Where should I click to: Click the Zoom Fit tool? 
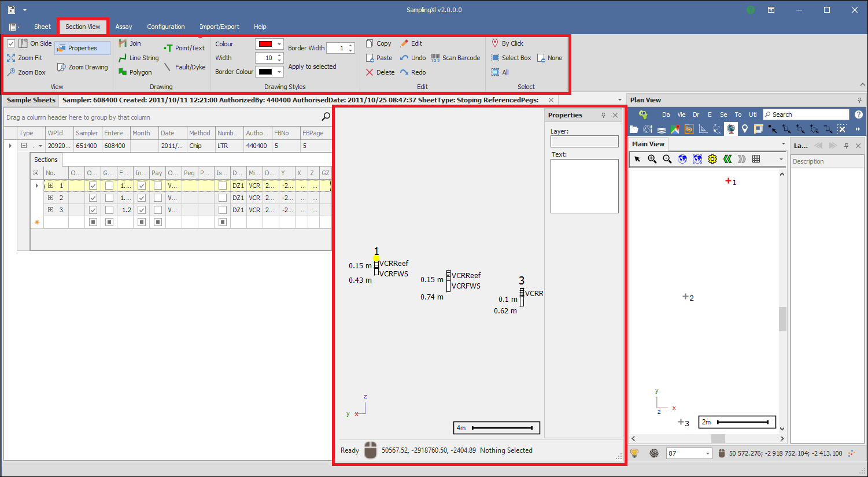point(25,58)
